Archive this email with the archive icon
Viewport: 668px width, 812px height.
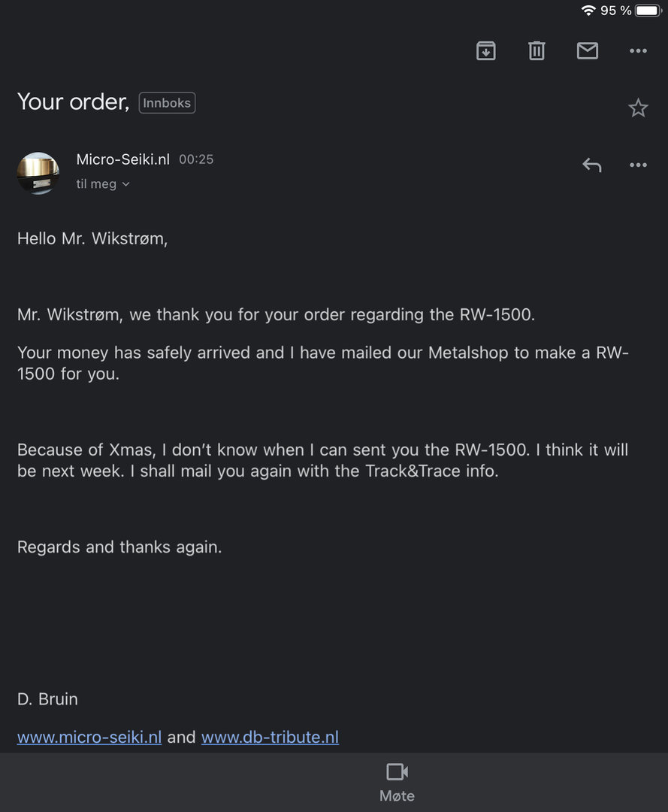pyautogui.click(x=486, y=51)
